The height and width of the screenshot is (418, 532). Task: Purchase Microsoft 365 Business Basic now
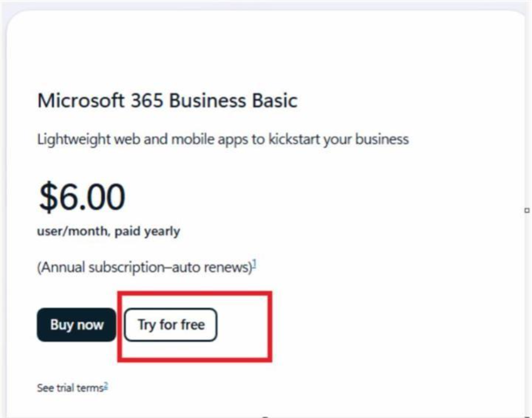click(77, 325)
